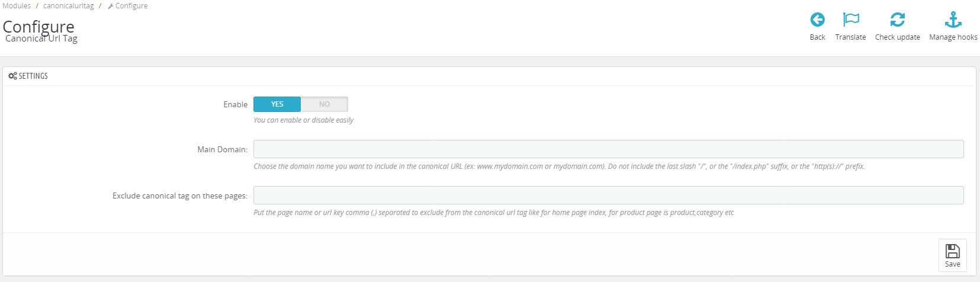Viewport: 980px width, 282px height.
Task: Click the gears icon beside SETTINGS
Action: point(12,76)
